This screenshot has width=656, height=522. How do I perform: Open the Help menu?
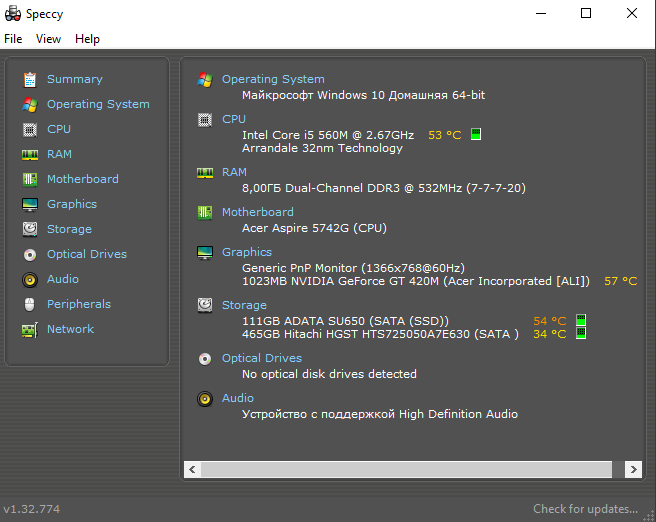(x=87, y=39)
